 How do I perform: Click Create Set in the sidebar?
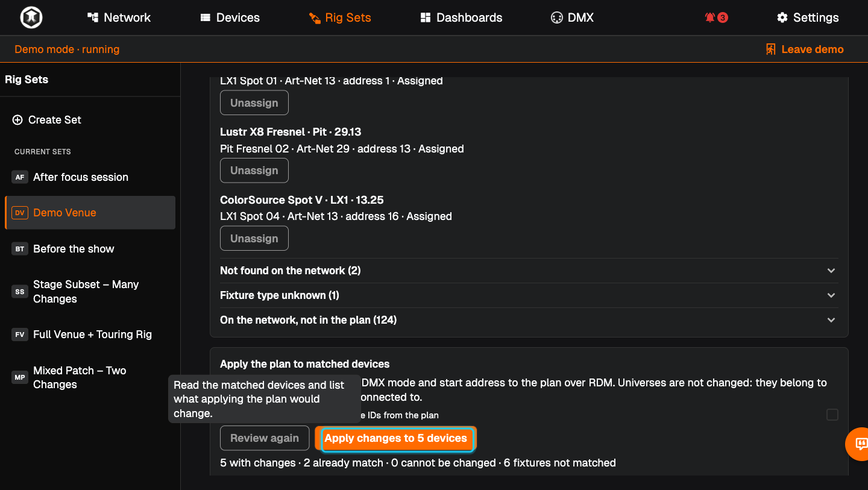click(47, 120)
